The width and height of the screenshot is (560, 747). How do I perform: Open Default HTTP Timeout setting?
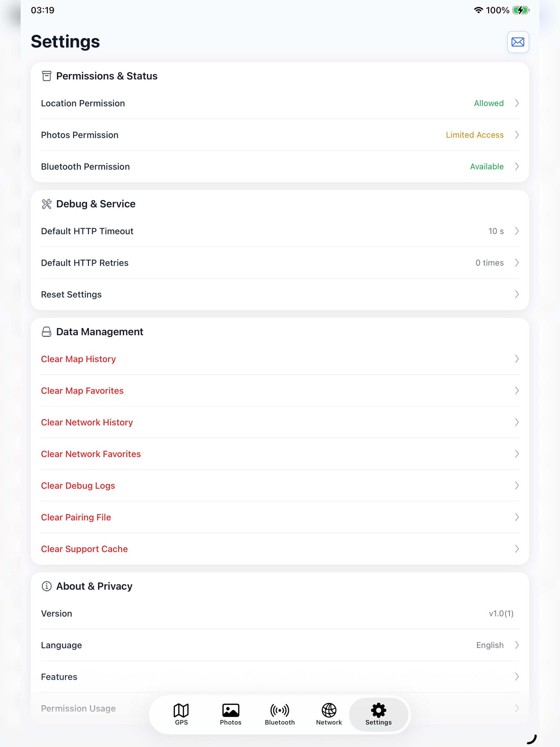click(280, 231)
